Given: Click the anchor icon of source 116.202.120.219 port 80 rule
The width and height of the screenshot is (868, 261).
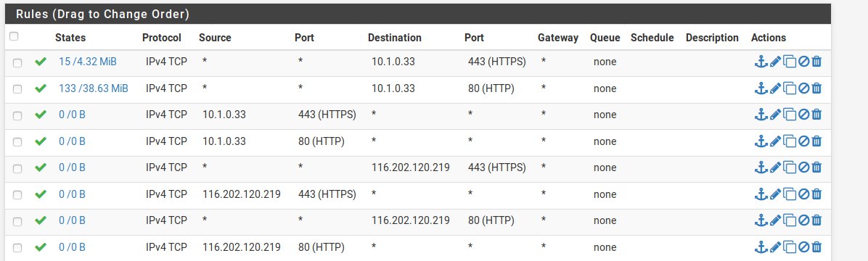Looking at the screenshot, I should [x=761, y=246].
